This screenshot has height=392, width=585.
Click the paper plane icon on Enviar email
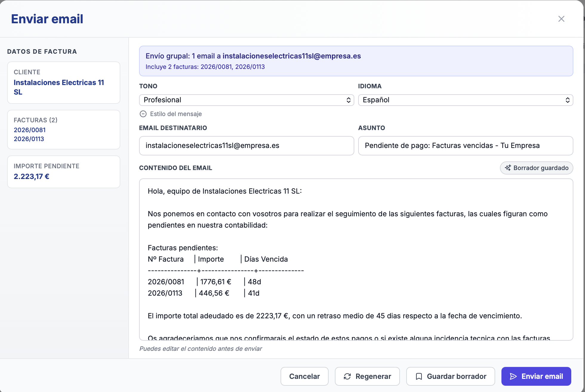[x=513, y=376]
